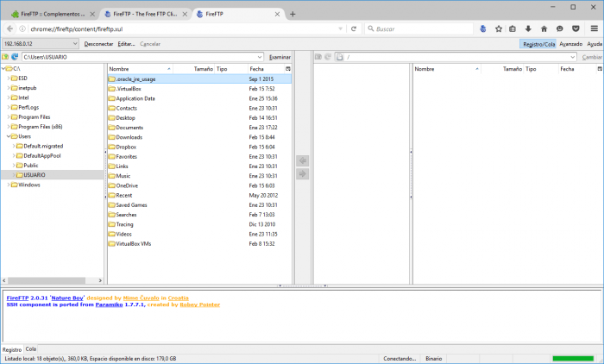The image size is (604, 364).
Task: Click the local up-directory folder icon
Action: tap(5, 57)
